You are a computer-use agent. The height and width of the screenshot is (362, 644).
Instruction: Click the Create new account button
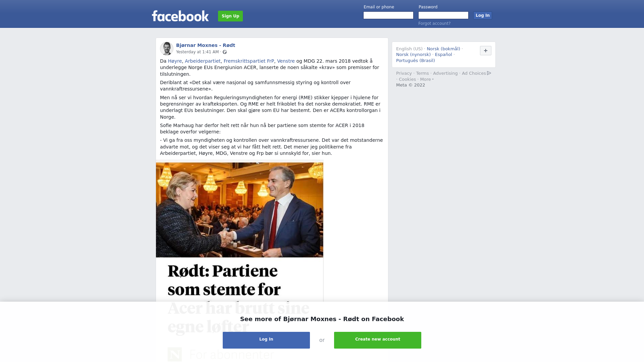pos(378,340)
